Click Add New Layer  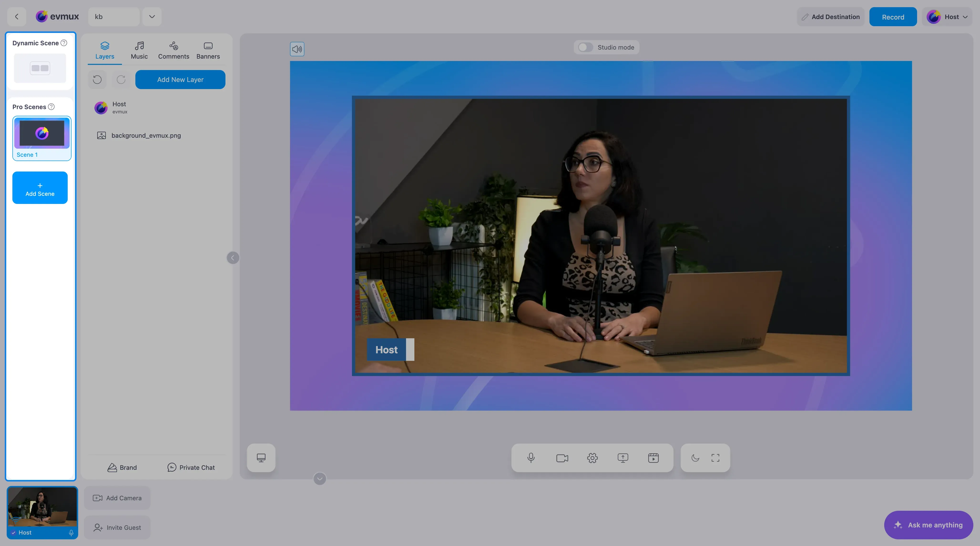(180, 80)
